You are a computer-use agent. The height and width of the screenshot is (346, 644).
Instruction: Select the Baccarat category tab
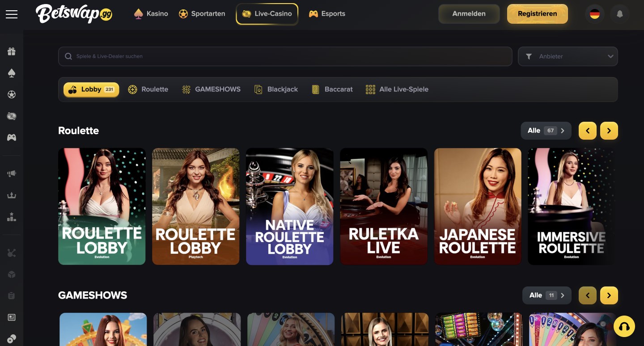point(332,90)
